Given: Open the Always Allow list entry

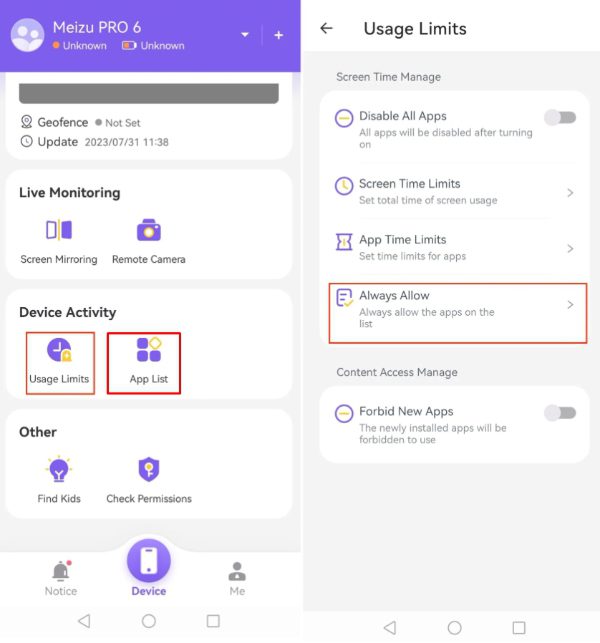Looking at the screenshot, I should click(x=457, y=313).
